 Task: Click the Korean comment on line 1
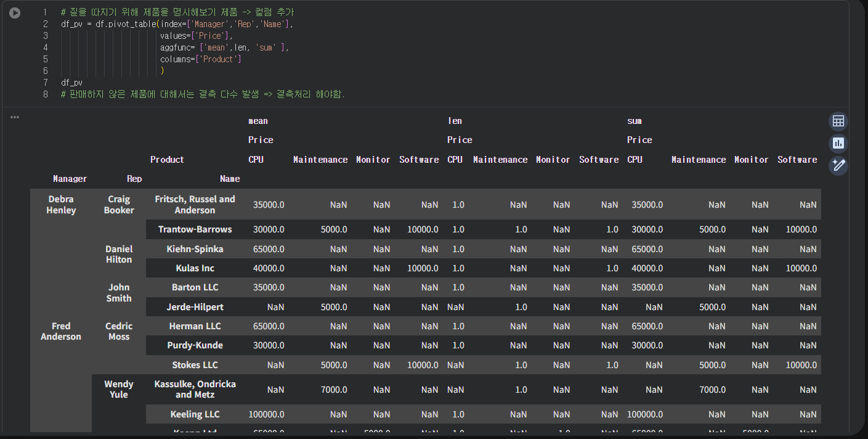(177, 12)
